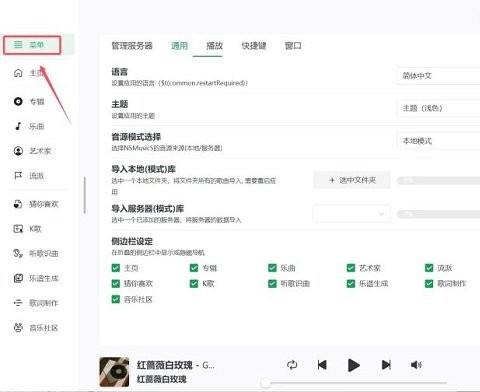Viewport: 480px width, 392px height.
Task: Uncheck 主页 sidebar checkbox
Action: click(x=116, y=268)
